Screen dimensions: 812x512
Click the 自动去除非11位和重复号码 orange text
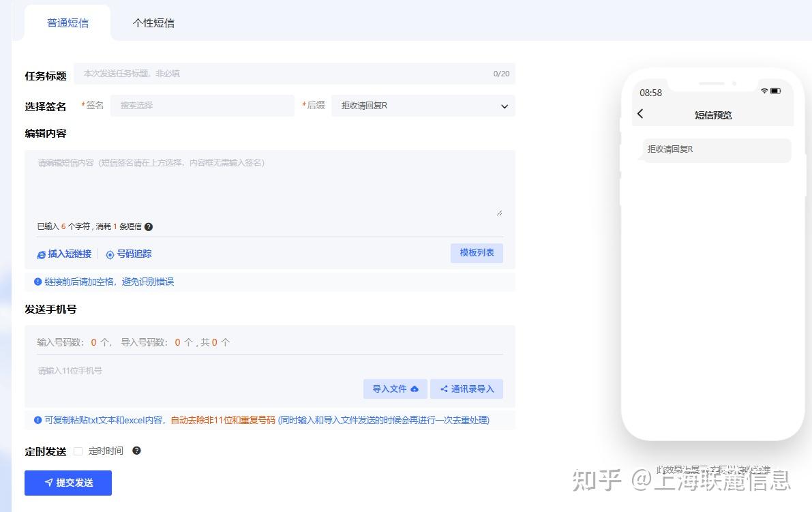pos(223,420)
